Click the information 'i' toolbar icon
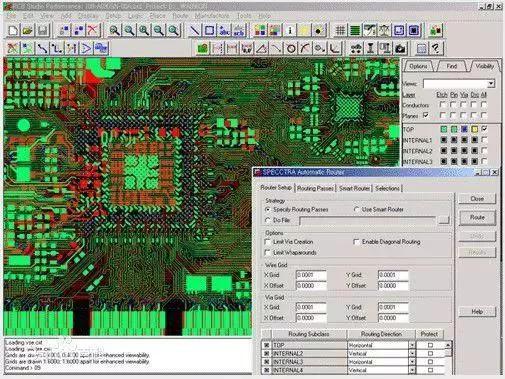 pyautogui.click(x=290, y=31)
